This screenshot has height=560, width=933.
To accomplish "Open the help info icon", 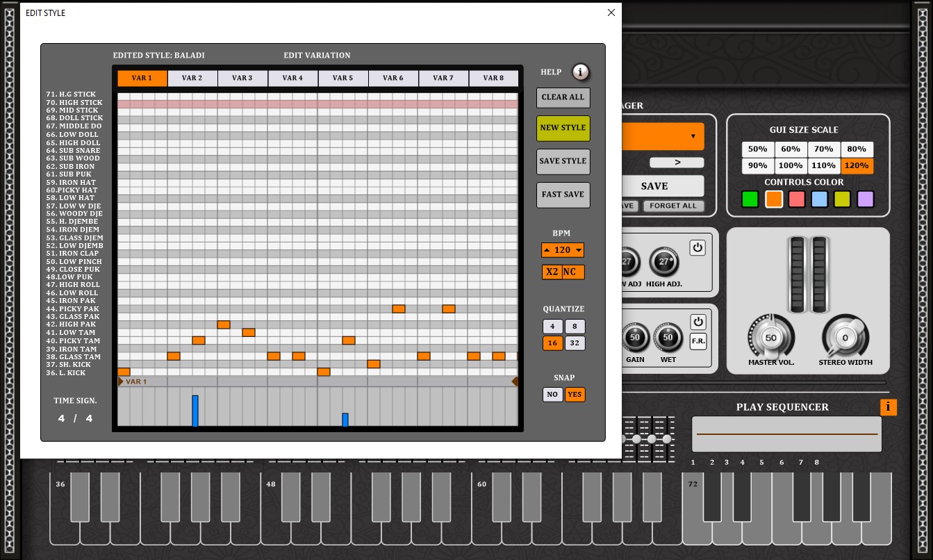I will pos(581,72).
